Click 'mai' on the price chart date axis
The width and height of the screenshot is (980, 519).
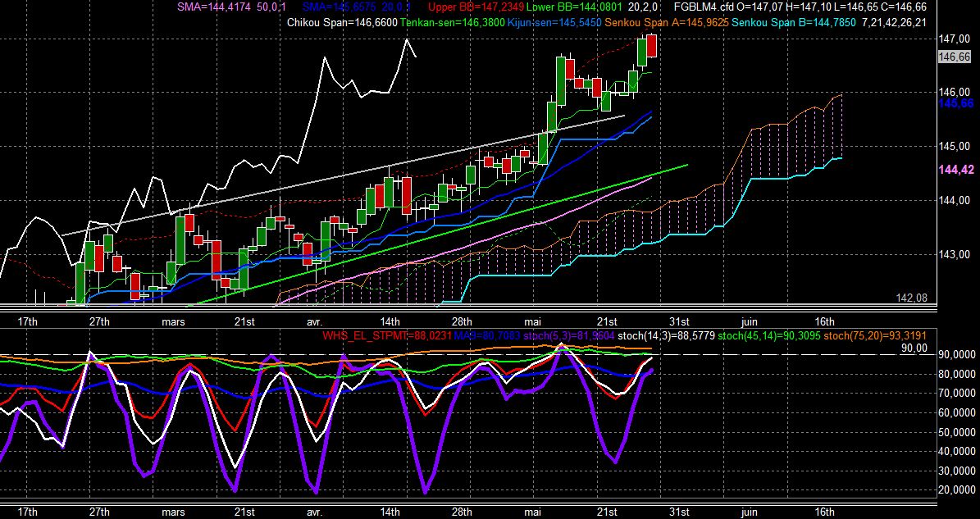click(x=533, y=321)
